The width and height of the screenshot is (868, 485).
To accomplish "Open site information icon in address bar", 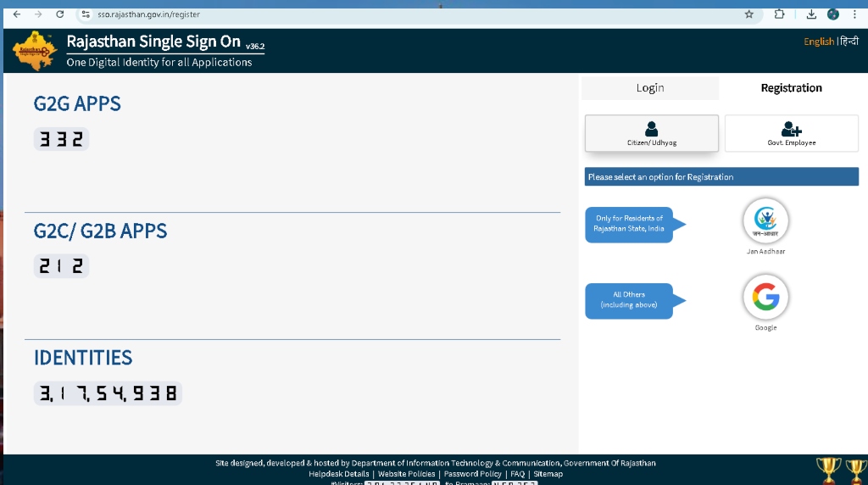I will tap(86, 14).
